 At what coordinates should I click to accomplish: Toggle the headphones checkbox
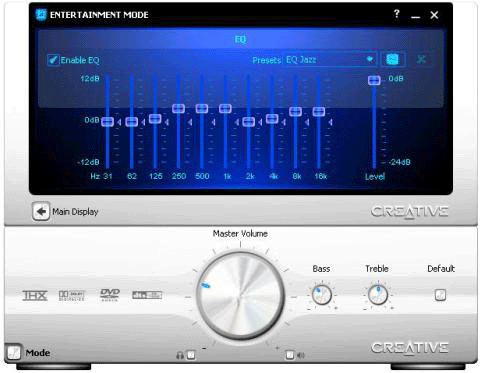(x=191, y=355)
